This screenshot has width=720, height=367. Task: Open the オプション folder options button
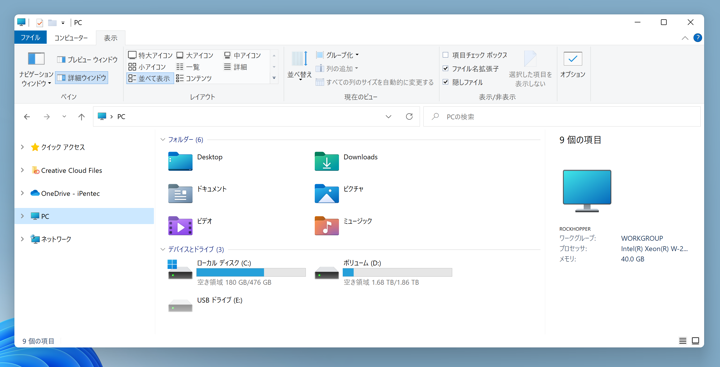point(573,65)
